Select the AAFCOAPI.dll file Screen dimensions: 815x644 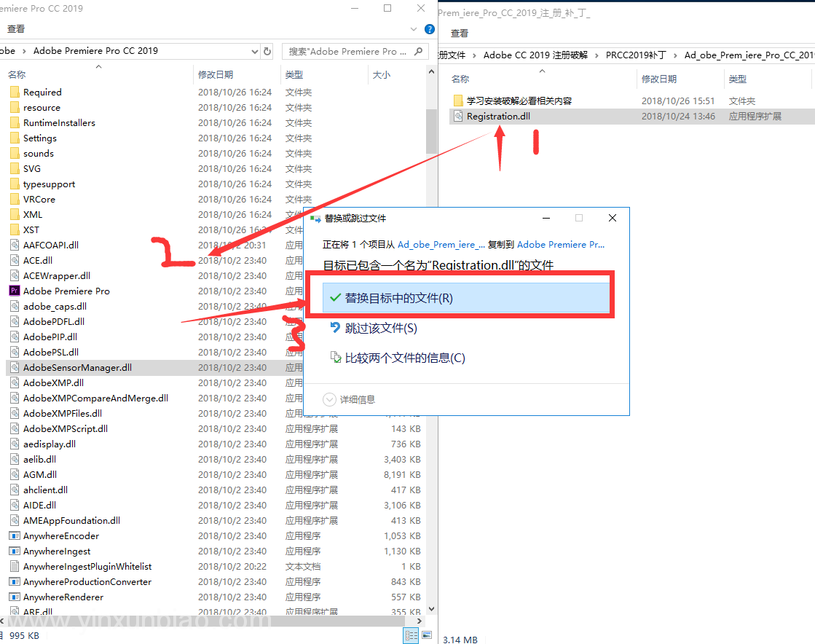[x=51, y=245]
